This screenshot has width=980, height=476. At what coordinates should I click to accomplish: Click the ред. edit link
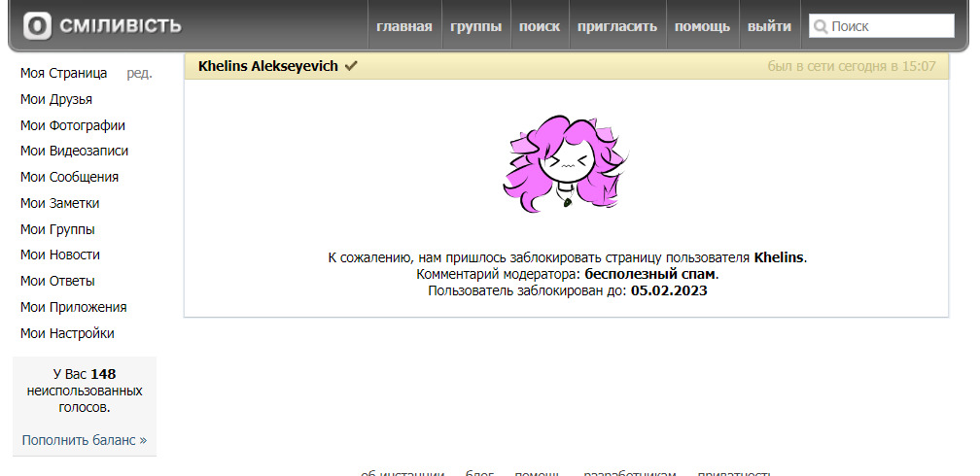pyautogui.click(x=139, y=73)
